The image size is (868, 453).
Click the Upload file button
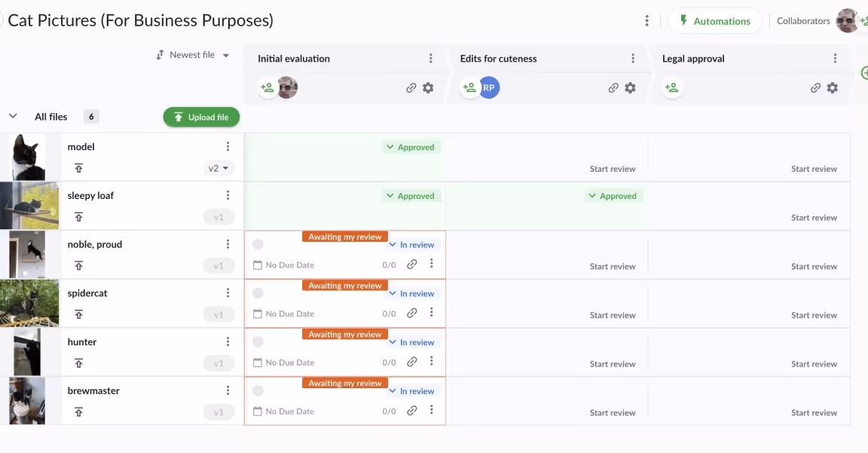click(x=201, y=117)
